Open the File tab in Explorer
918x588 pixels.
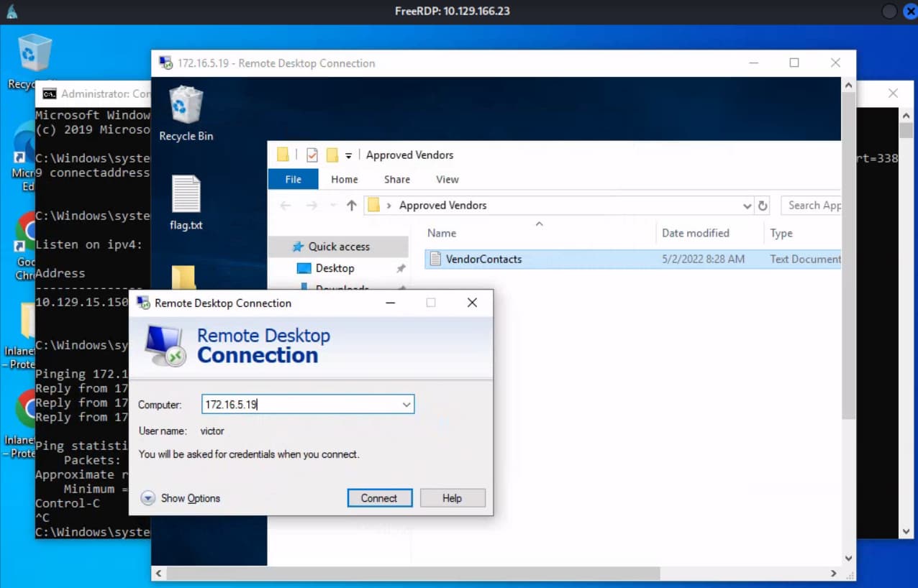[x=293, y=180]
